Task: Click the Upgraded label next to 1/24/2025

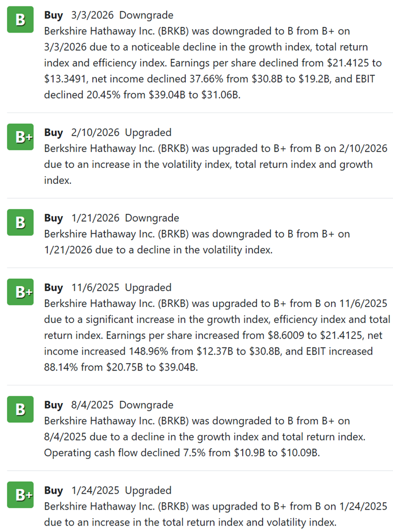Action: click(x=148, y=490)
